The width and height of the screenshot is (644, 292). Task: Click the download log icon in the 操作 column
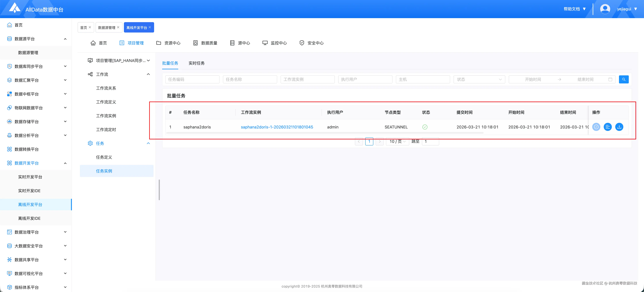619,127
